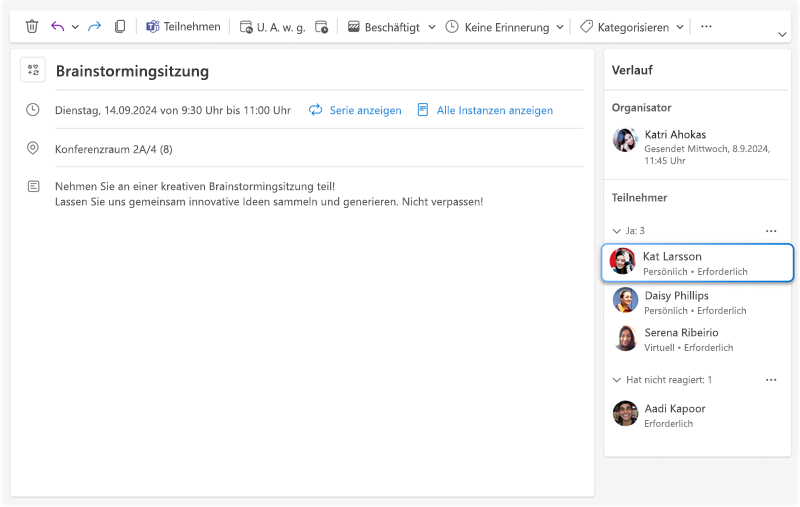The image size is (800, 507).
Task: Open Serie anzeigen link
Action: [x=365, y=110]
